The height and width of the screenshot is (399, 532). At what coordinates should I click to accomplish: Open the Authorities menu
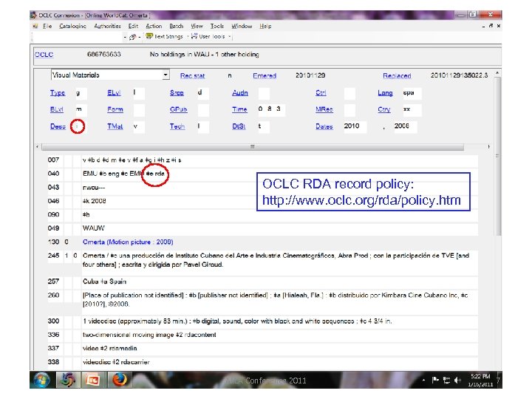(x=107, y=26)
